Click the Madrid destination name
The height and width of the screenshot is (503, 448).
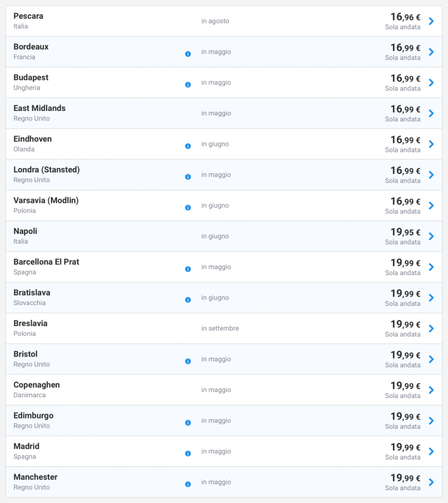(x=26, y=446)
